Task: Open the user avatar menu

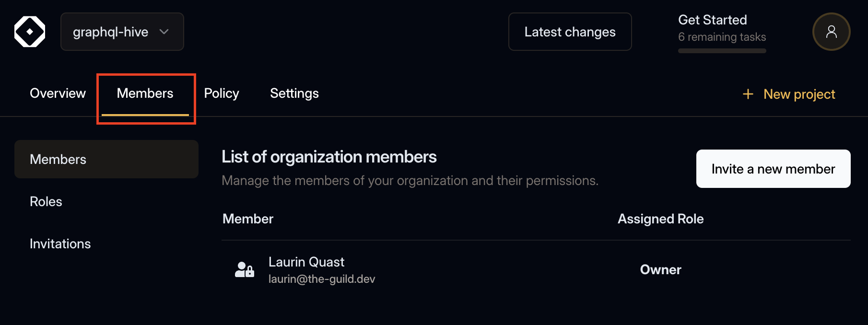Action: coord(832,31)
